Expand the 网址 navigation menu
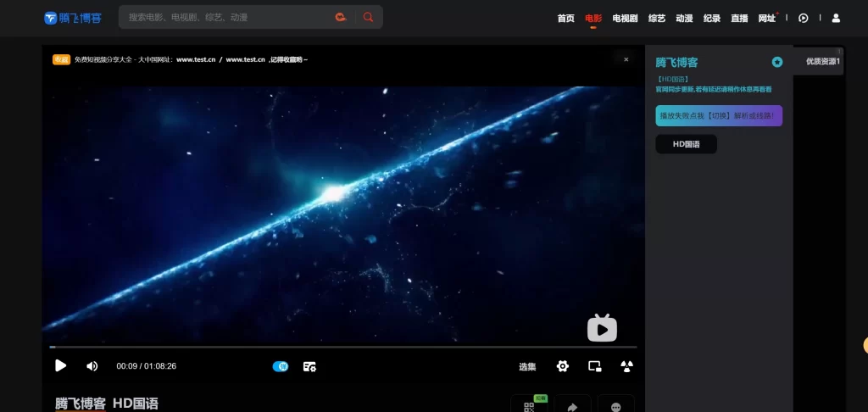 click(766, 18)
